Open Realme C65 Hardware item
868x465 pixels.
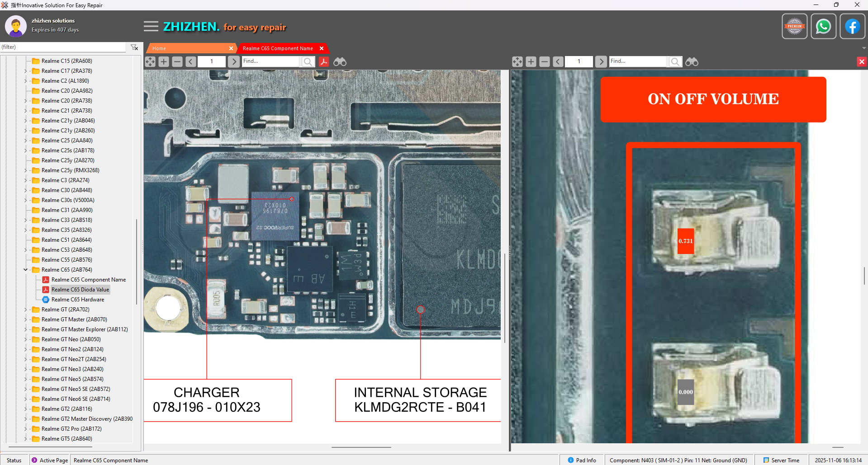(x=77, y=300)
